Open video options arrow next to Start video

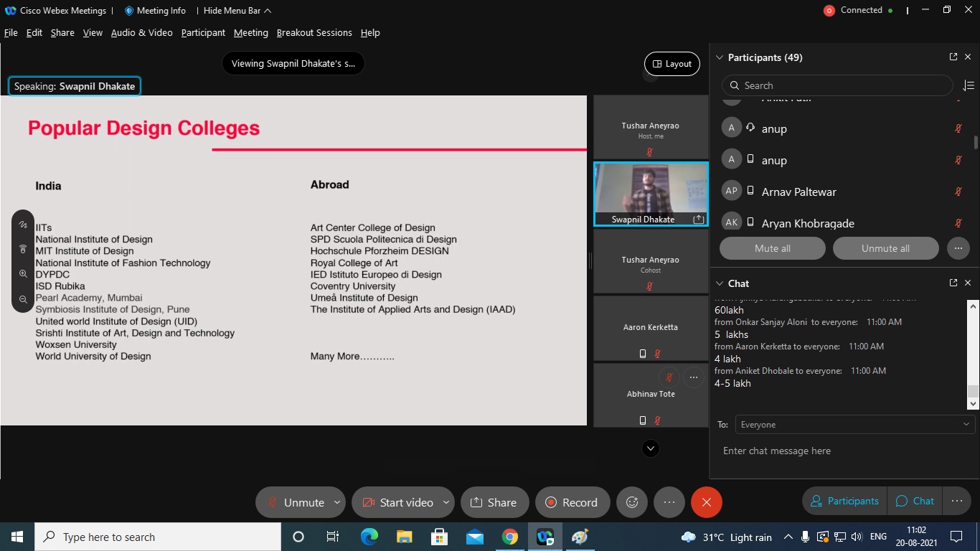pos(446,502)
